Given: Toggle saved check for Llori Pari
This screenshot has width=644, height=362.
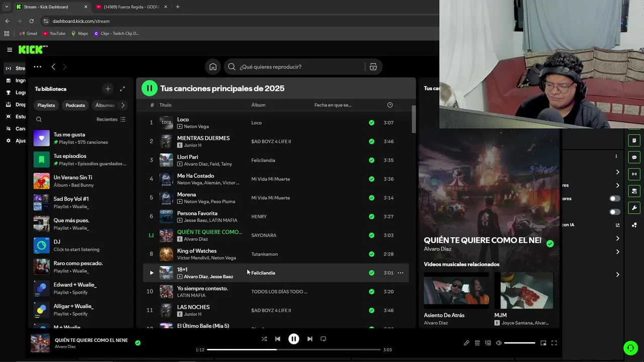Looking at the screenshot, I should (371, 160).
